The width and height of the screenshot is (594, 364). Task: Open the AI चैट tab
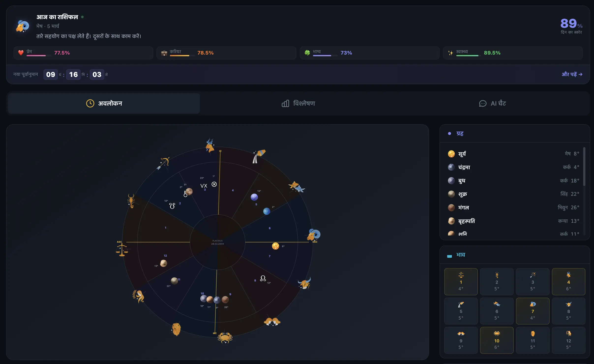492,103
